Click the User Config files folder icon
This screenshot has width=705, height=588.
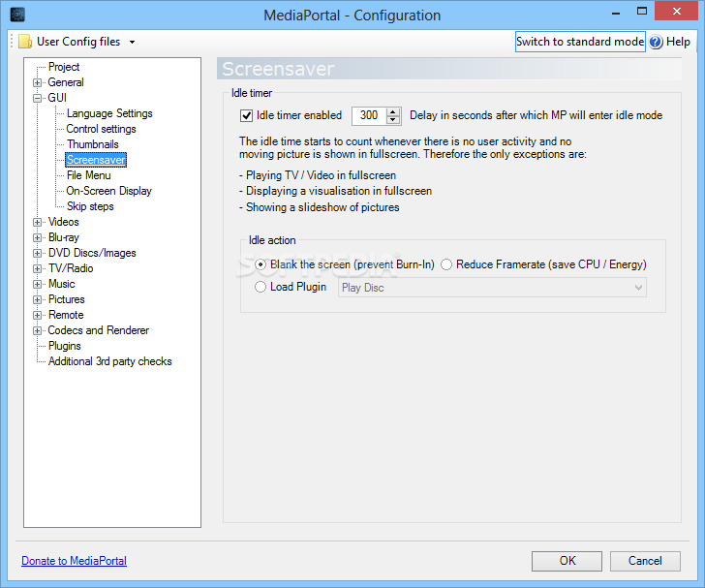coord(25,42)
